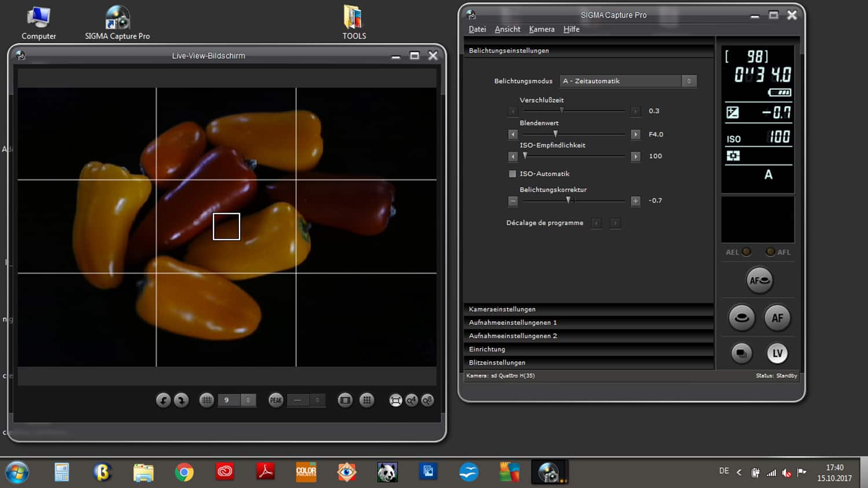Open the Kamera menu
This screenshot has height=488, width=868.
541,30
